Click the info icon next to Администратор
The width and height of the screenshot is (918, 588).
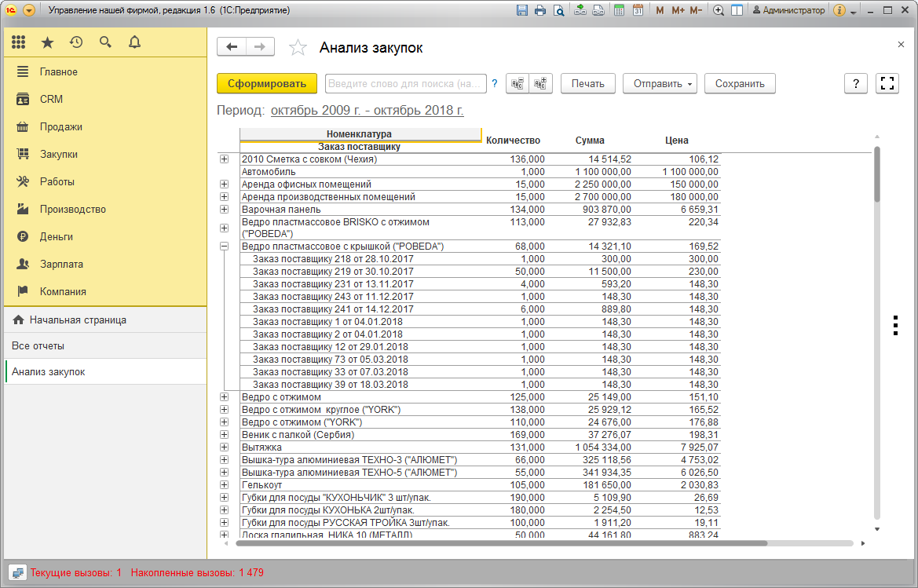click(x=839, y=10)
